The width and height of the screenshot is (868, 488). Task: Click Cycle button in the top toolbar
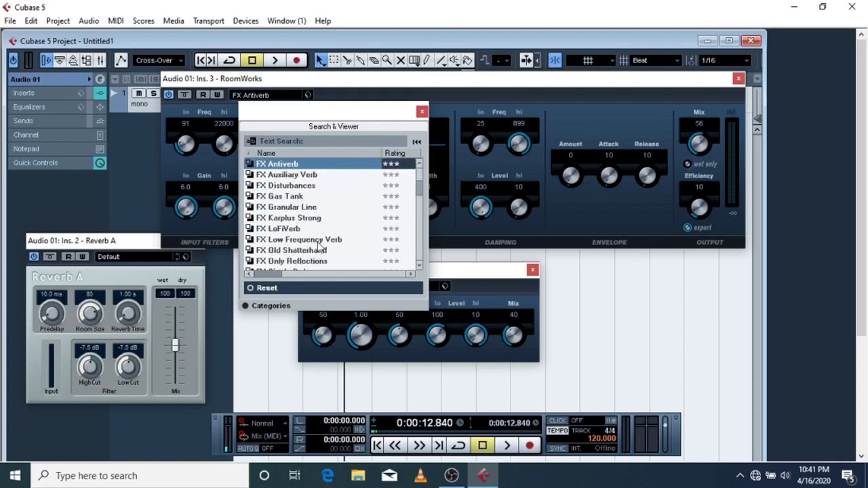point(229,60)
